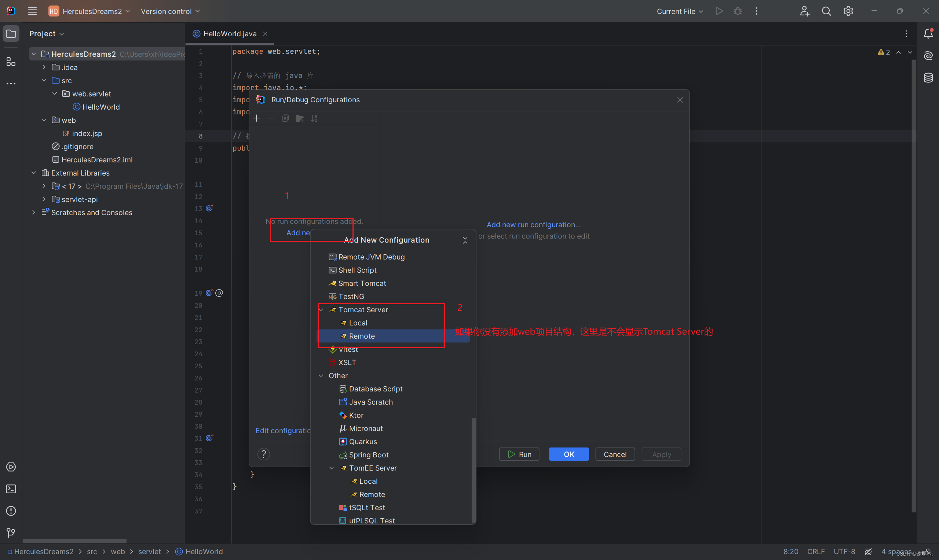Select the HelloWorld.java editor tab
The width and height of the screenshot is (939, 560).
point(229,34)
